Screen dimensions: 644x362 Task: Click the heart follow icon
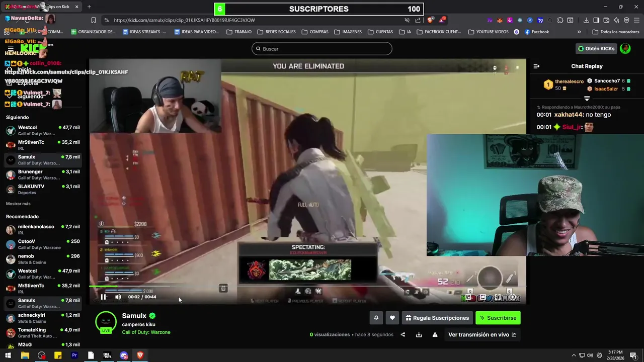(x=392, y=318)
